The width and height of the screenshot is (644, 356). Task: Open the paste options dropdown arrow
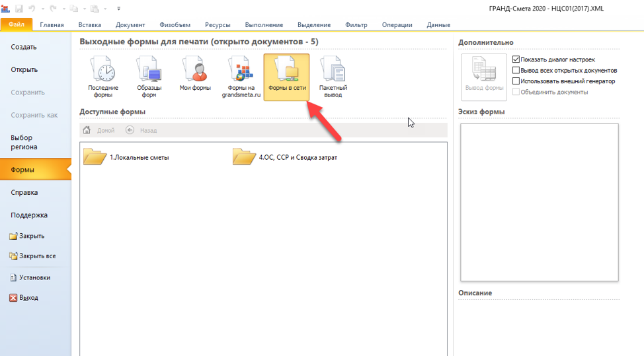click(105, 9)
